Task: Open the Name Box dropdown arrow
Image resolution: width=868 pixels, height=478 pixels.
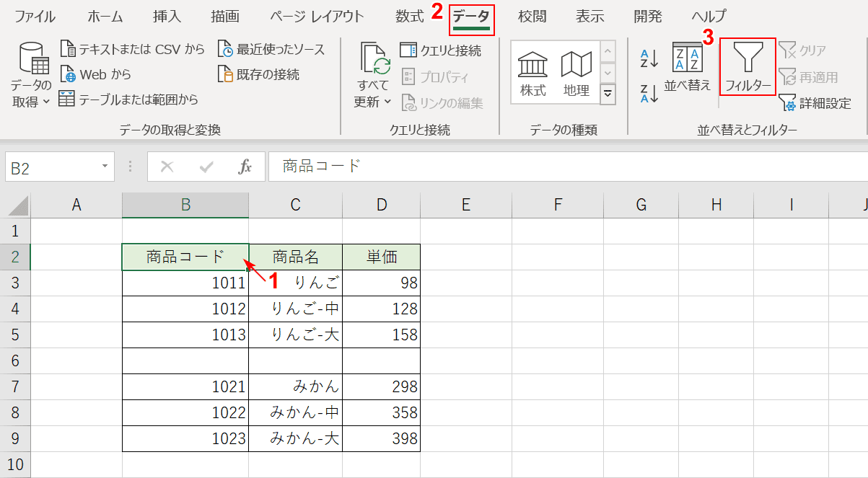Action: tap(105, 167)
